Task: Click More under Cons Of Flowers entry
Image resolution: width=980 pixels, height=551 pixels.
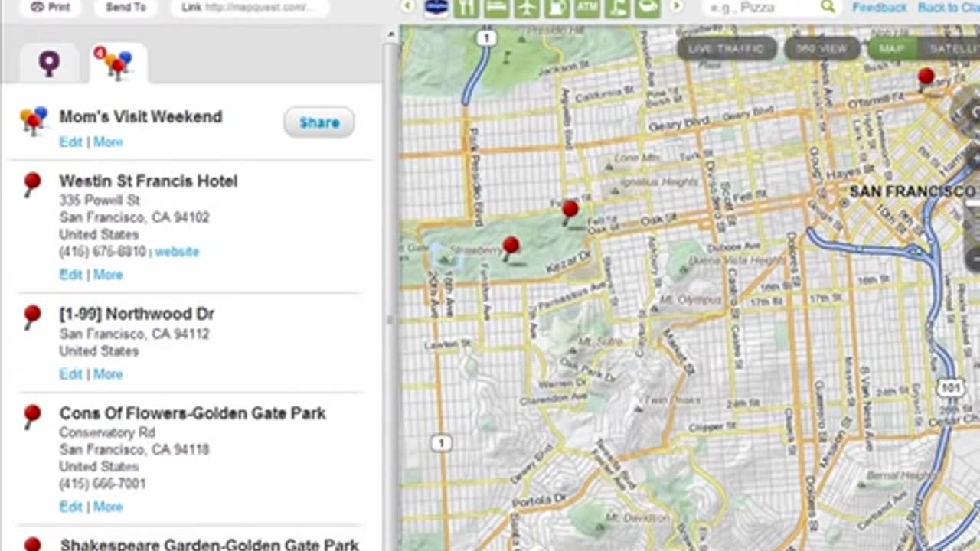Action: click(108, 507)
